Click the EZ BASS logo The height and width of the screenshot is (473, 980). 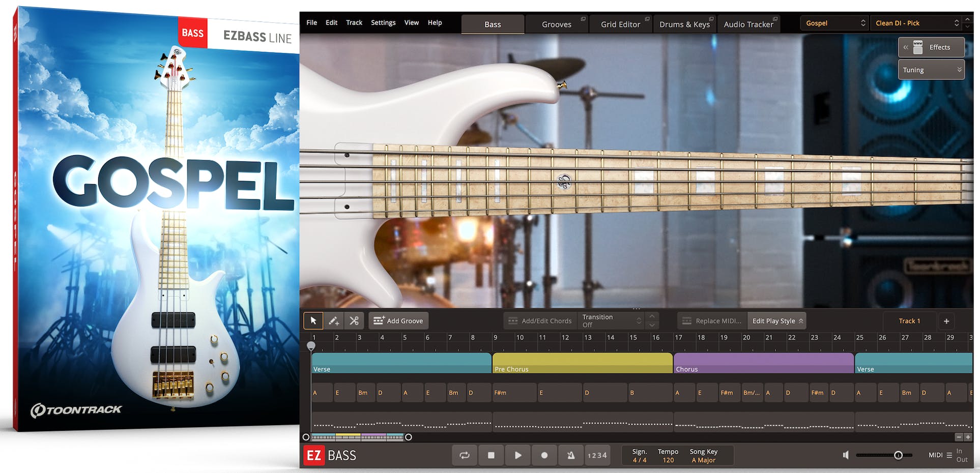coord(330,455)
